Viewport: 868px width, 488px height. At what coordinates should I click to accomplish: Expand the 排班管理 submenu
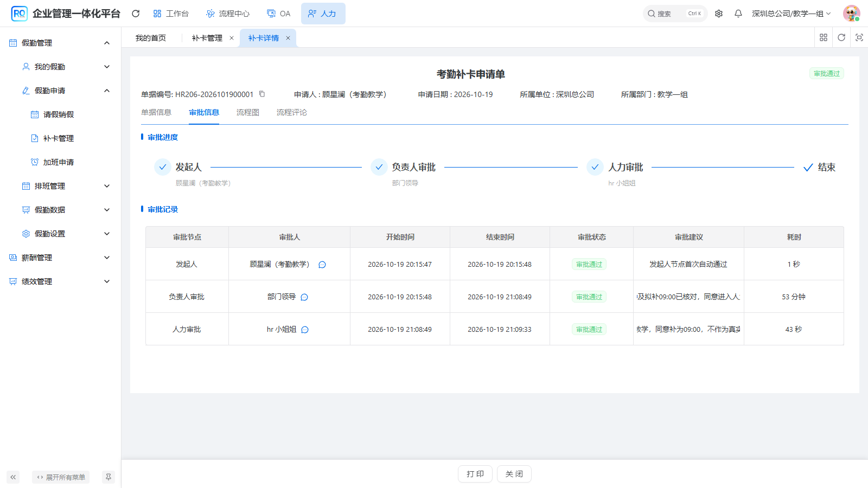(x=60, y=186)
